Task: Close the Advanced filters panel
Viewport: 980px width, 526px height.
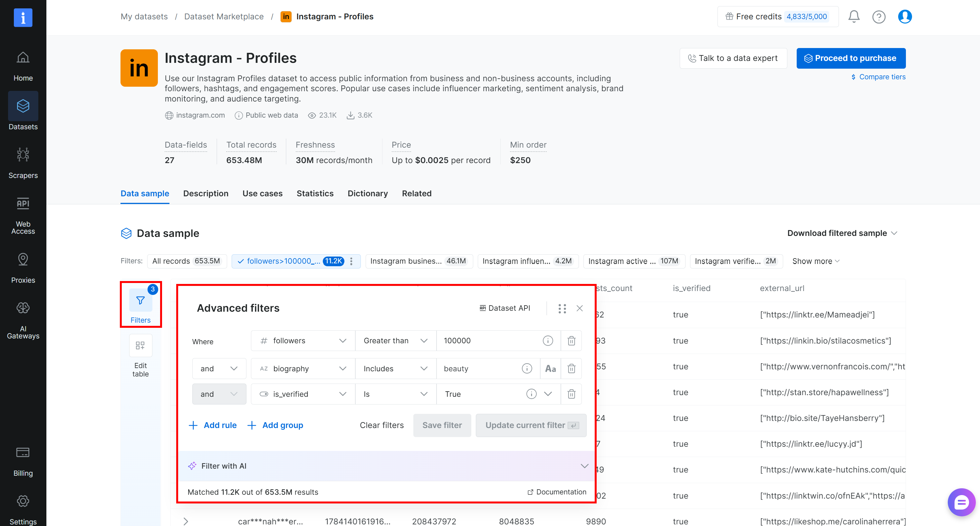Action: click(x=580, y=308)
